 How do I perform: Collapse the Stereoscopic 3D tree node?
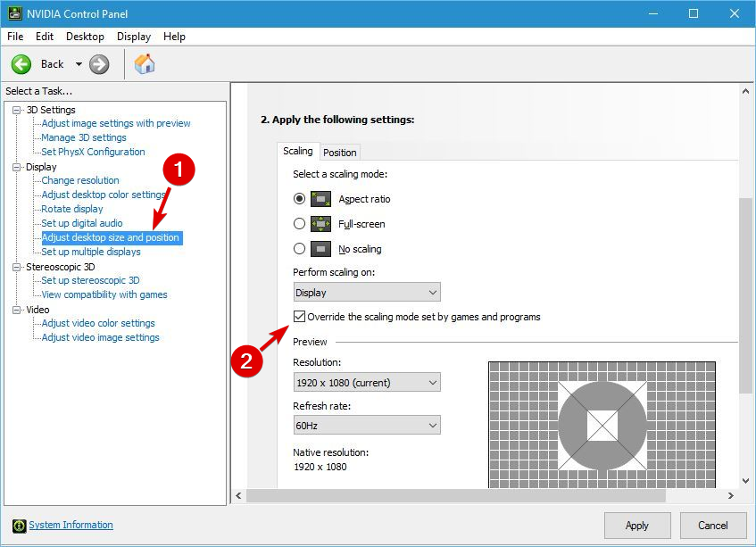point(16,267)
